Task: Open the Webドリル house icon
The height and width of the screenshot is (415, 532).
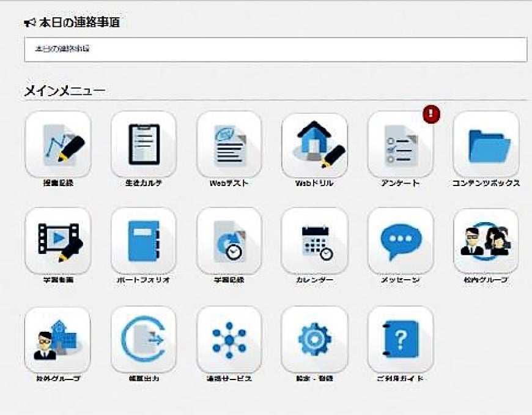Action: pyautogui.click(x=314, y=144)
